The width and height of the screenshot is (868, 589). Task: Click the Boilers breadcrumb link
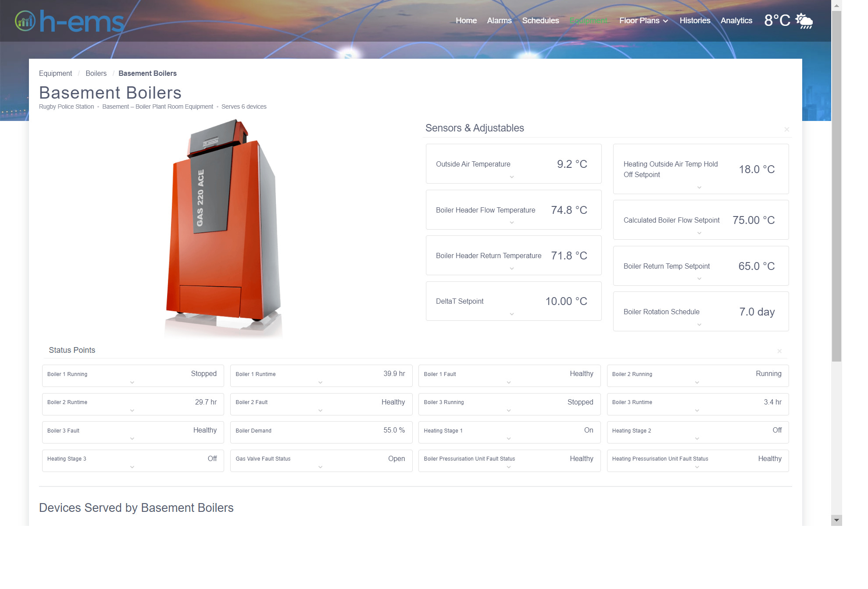(96, 74)
